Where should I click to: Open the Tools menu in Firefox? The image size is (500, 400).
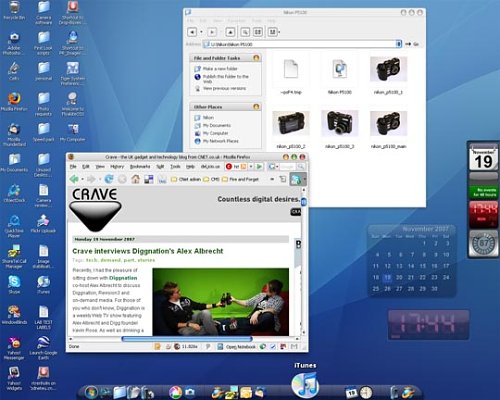175,166
